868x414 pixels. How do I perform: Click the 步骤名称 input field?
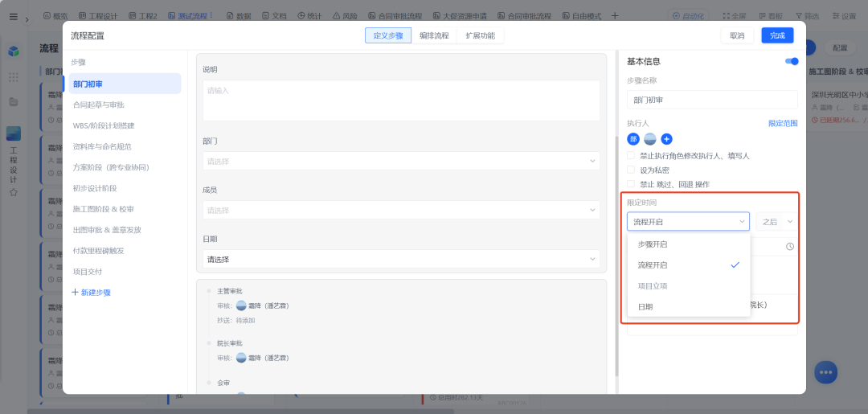click(712, 100)
